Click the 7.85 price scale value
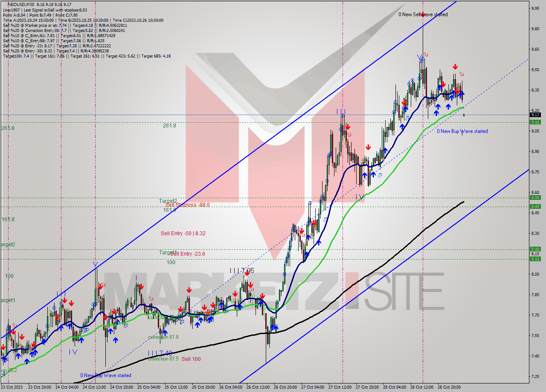The height and width of the screenshot is (392, 546). click(535, 294)
